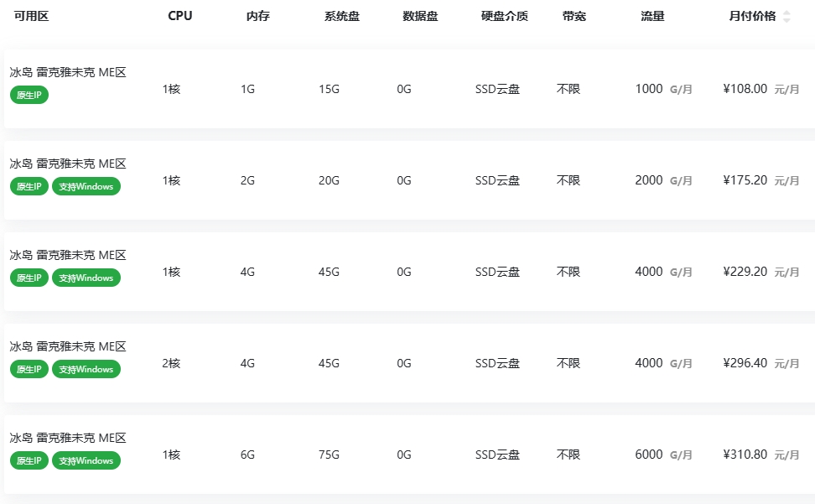The image size is (815, 504).
Task: Click the 可用区 column header
Action: tap(32, 16)
